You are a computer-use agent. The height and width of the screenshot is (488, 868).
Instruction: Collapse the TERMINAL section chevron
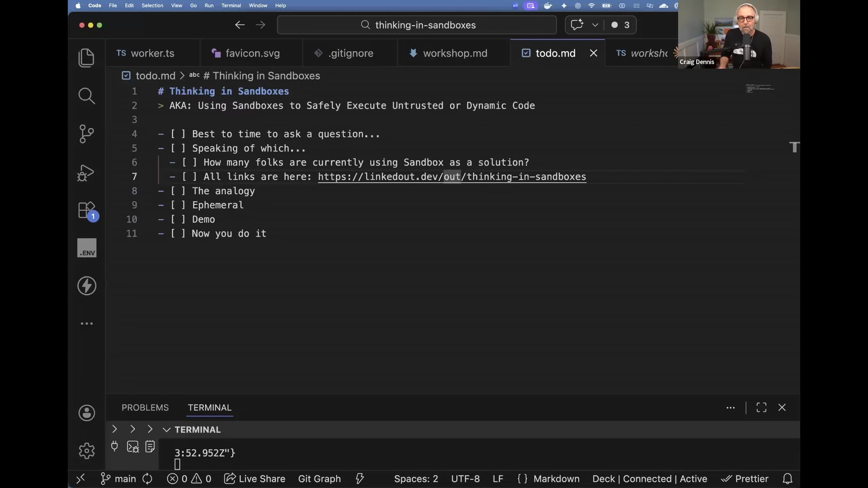click(x=166, y=430)
